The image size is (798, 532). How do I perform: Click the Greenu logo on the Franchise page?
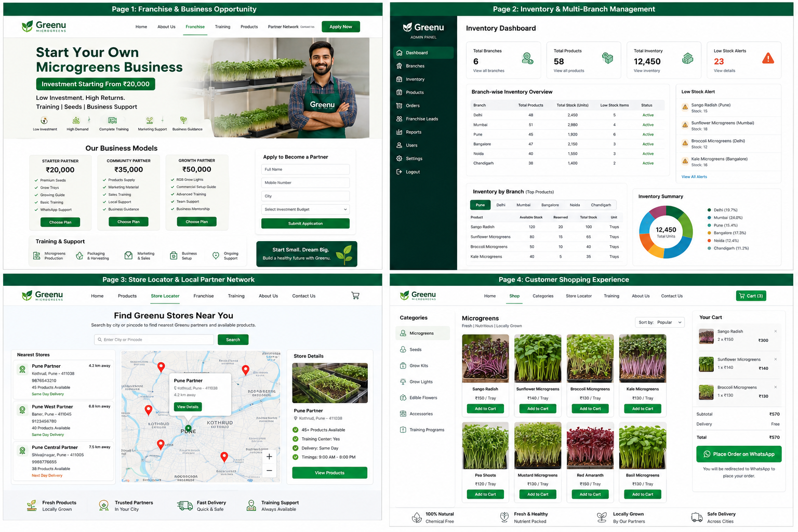coord(44,26)
